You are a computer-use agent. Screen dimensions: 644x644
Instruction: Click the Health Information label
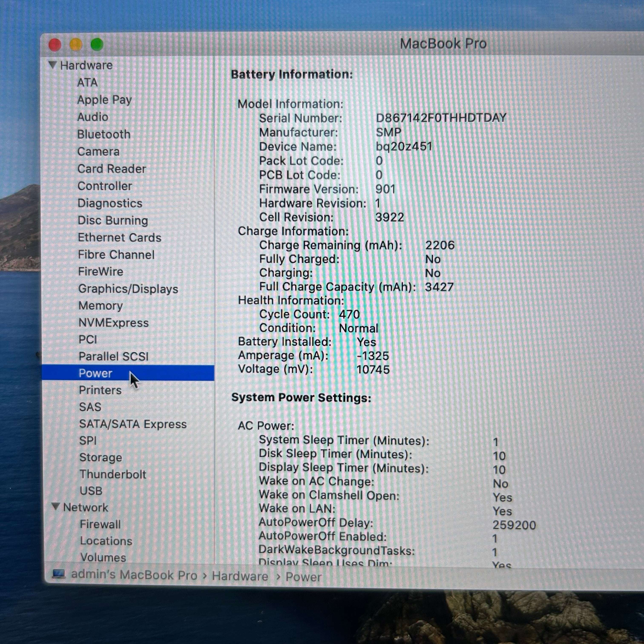click(291, 300)
